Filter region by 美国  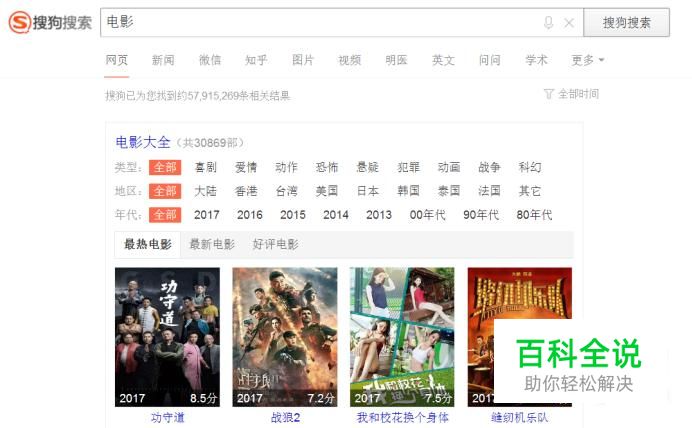point(327,191)
